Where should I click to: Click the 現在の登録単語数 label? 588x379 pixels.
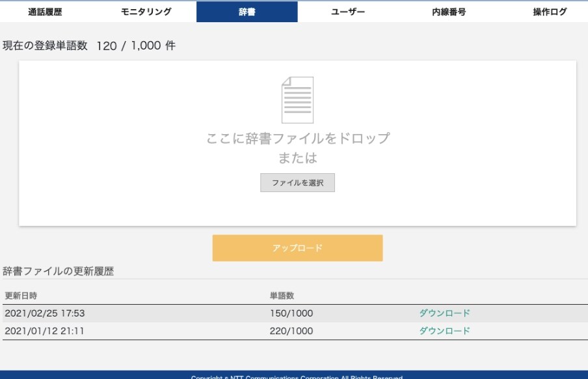pyautogui.click(x=45, y=46)
